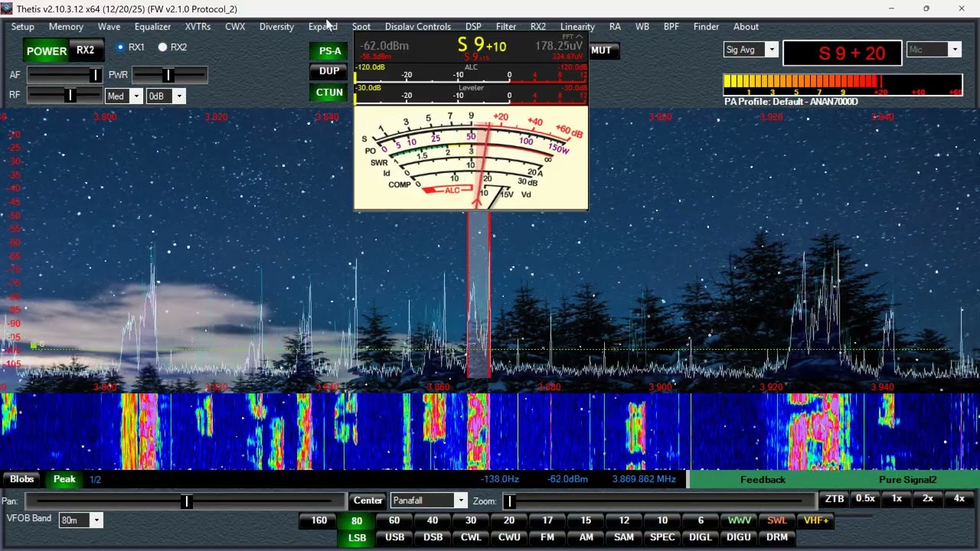
Task: Click the ZTB zoom button
Action: [835, 499]
